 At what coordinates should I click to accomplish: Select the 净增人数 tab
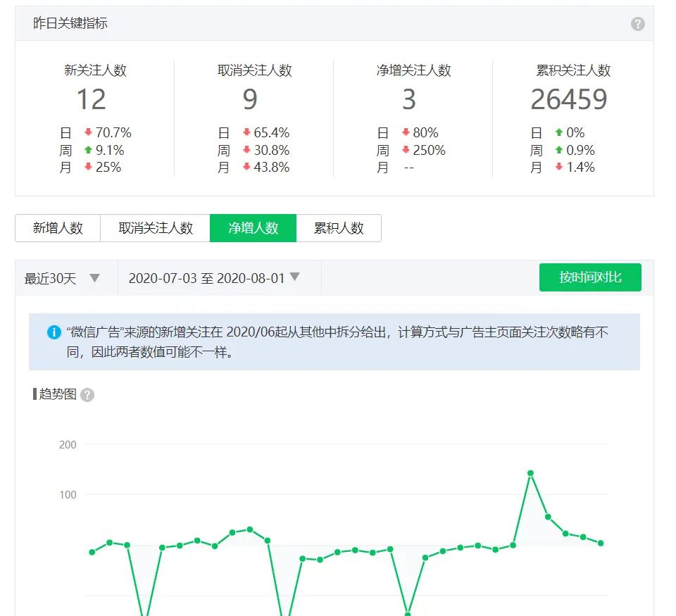point(253,228)
